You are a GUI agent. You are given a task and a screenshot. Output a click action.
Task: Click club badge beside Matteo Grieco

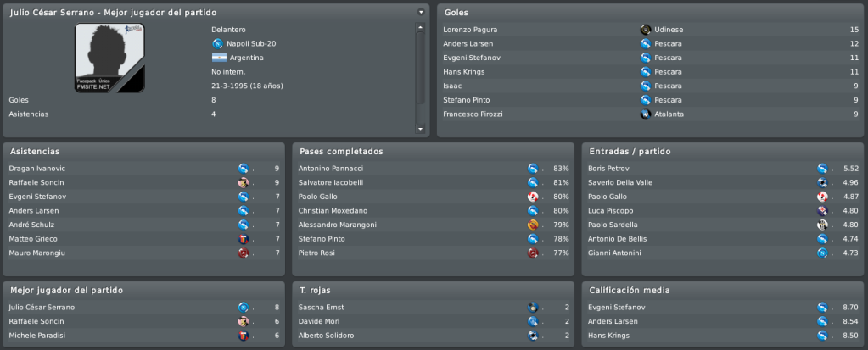click(244, 239)
